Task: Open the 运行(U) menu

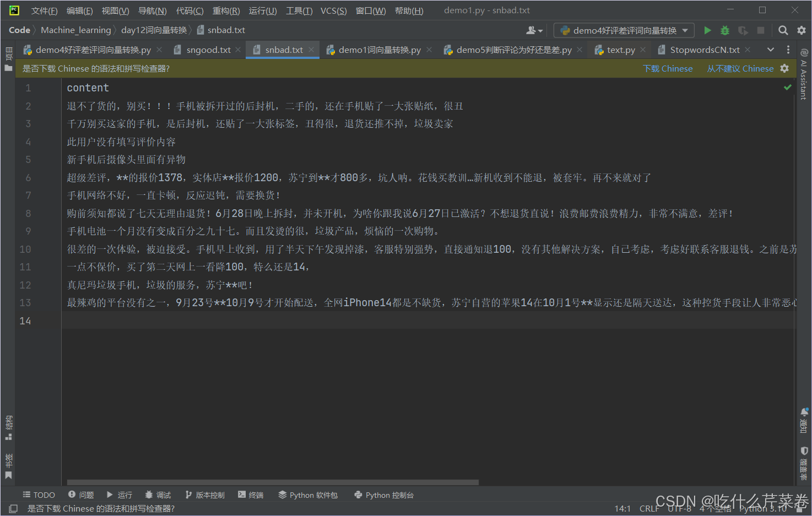Action: 263,10
